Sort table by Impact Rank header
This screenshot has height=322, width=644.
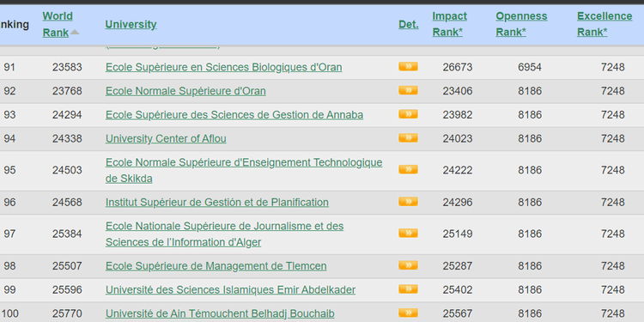click(449, 24)
